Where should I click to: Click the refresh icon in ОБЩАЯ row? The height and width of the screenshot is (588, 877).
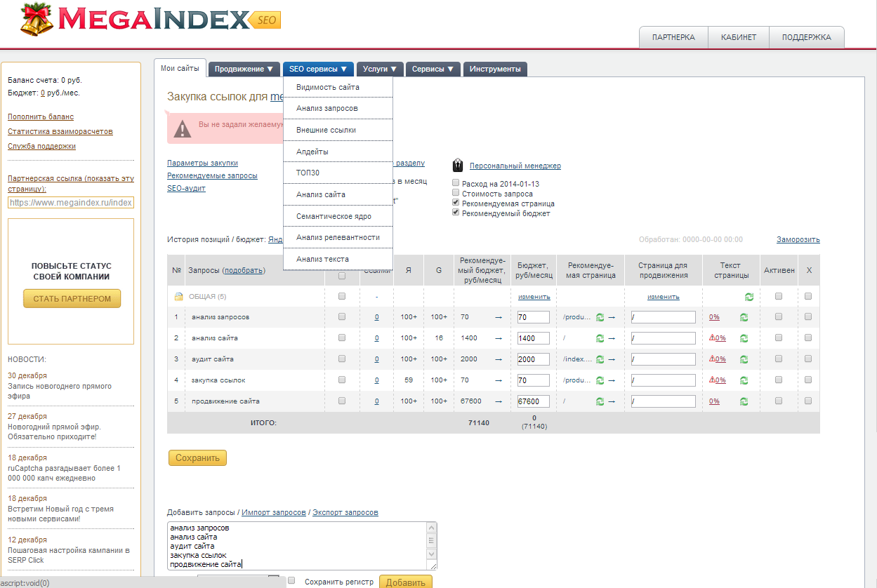(x=749, y=297)
